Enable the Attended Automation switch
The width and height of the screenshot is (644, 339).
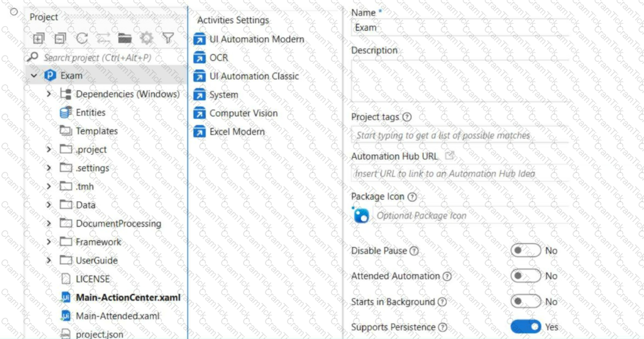(525, 276)
